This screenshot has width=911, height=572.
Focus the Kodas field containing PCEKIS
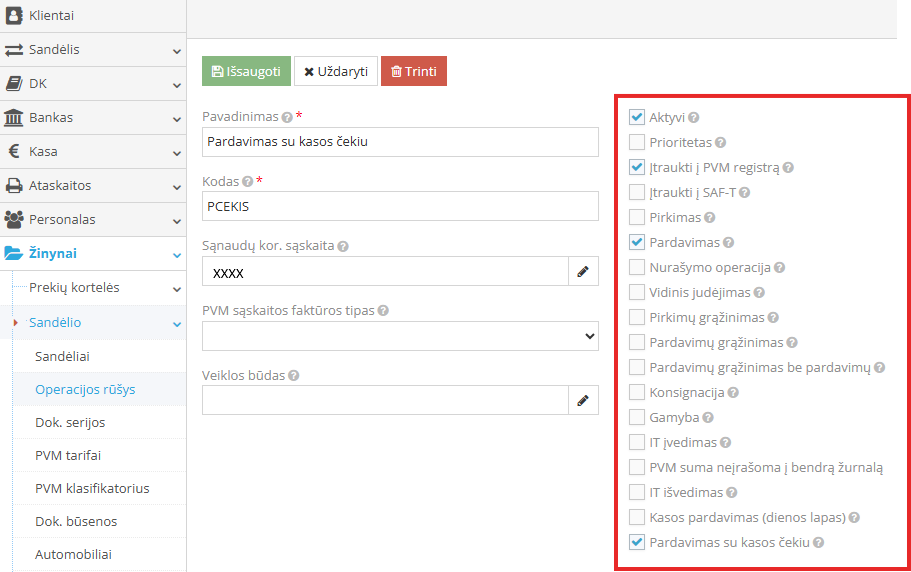(400, 206)
